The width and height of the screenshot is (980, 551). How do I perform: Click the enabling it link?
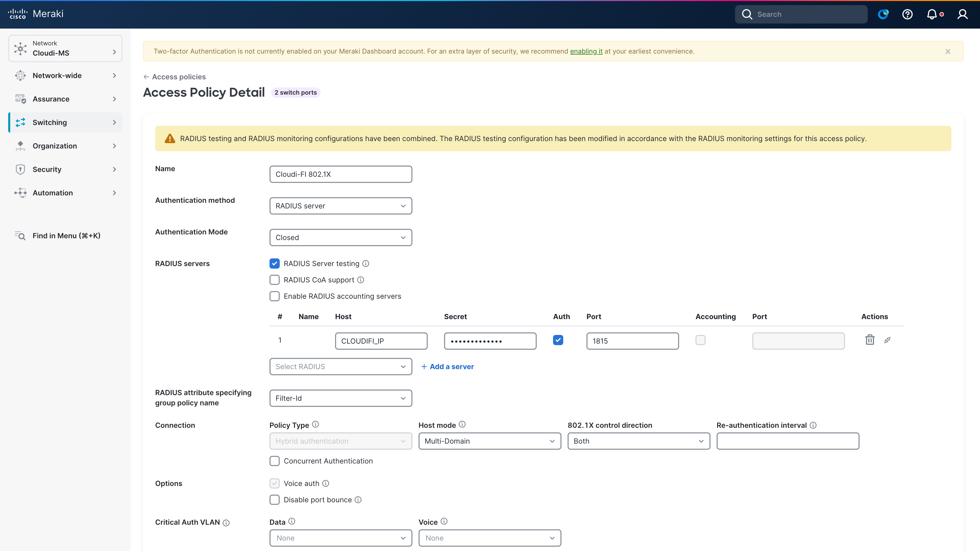coord(586,51)
